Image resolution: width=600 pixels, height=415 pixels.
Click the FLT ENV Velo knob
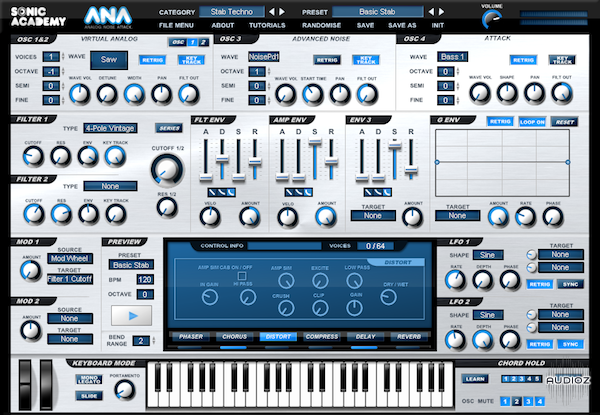[210, 217]
